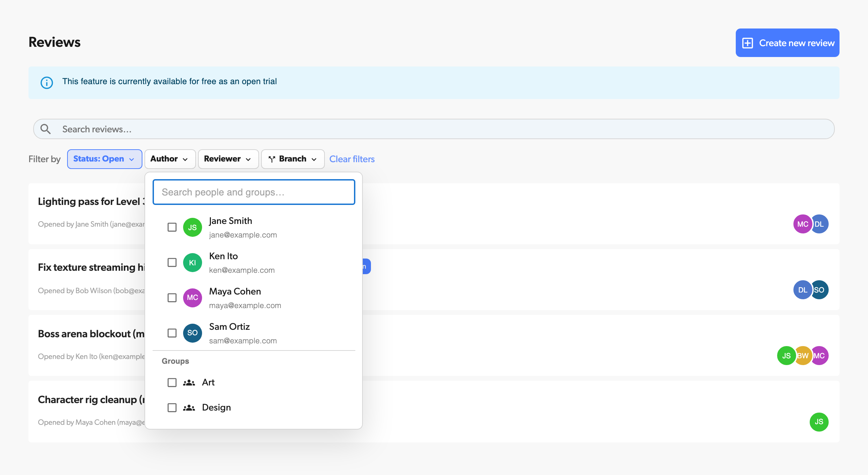Focus the Search reviews field

coord(434,129)
